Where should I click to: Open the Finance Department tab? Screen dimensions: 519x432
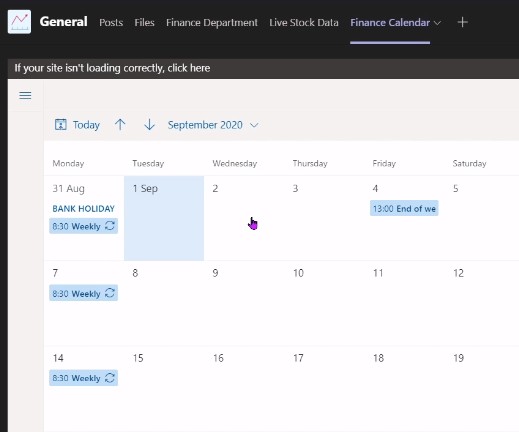coord(212,22)
